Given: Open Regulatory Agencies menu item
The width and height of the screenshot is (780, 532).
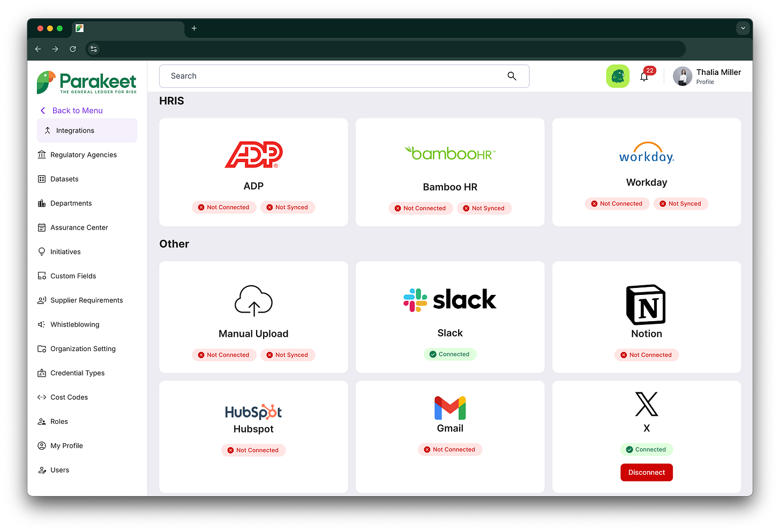Looking at the screenshot, I should coord(84,155).
